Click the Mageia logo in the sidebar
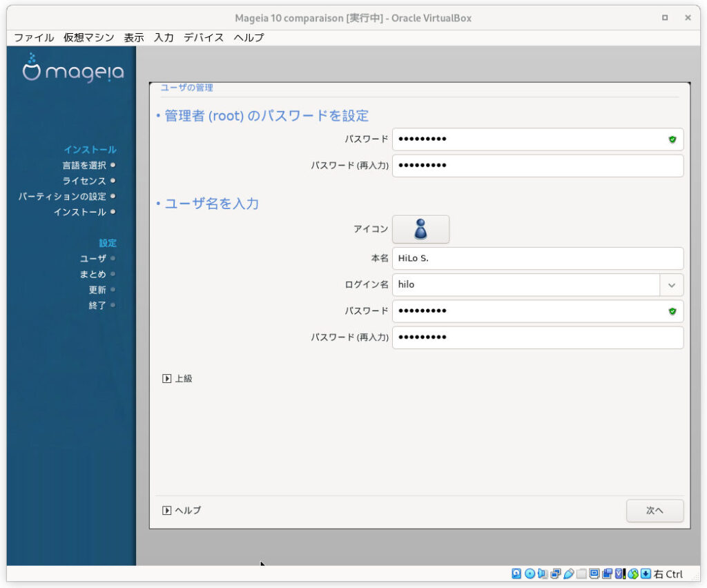The width and height of the screenshot is (707, 588). (x=73, y=68)
